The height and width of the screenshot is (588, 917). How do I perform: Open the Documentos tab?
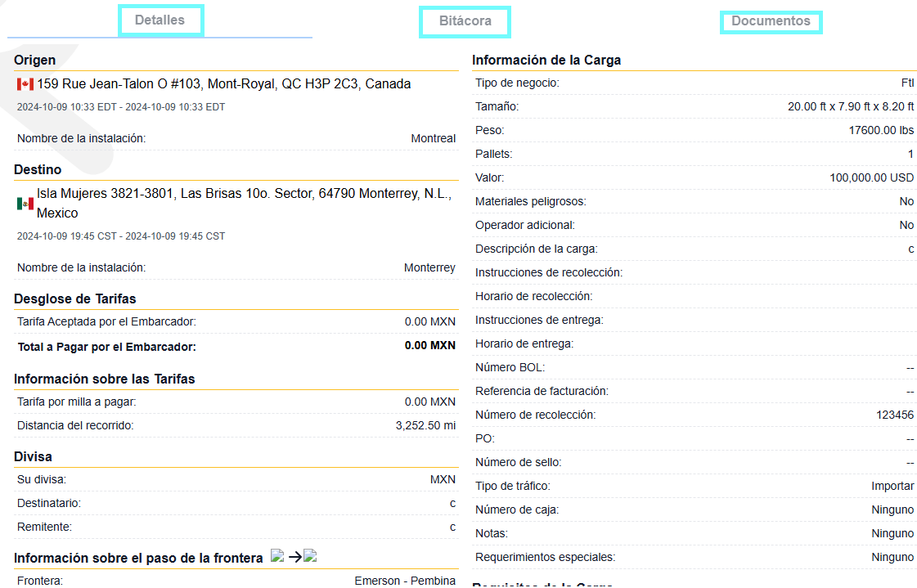tap(771, 22)
